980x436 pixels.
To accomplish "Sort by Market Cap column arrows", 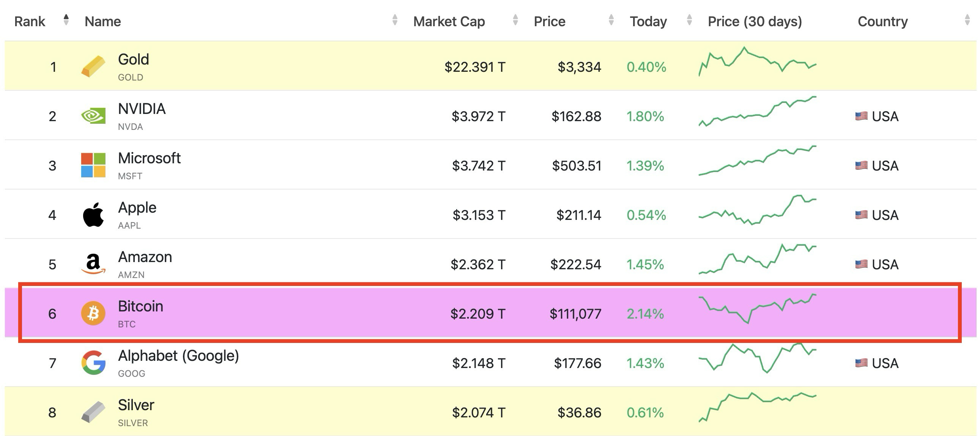I will tap(515, 20).
